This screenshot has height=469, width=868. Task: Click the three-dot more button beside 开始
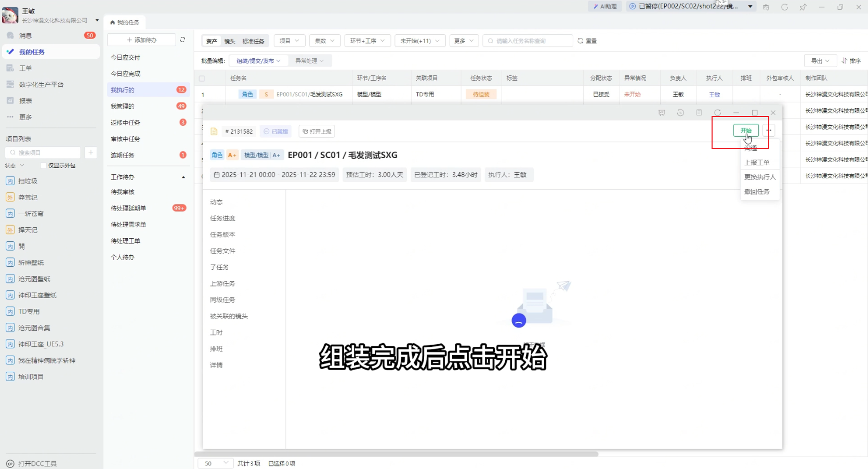[769, 131]
